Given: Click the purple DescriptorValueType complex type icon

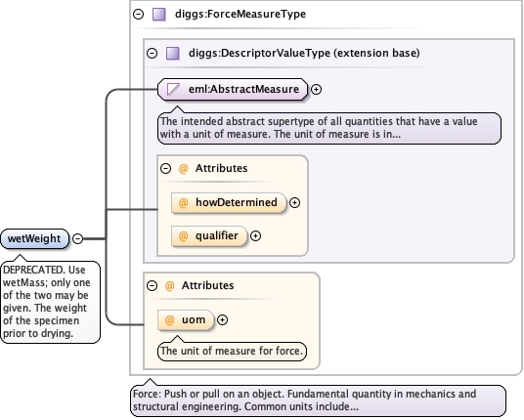Looking at the screenshot, I should coord(173,54).
